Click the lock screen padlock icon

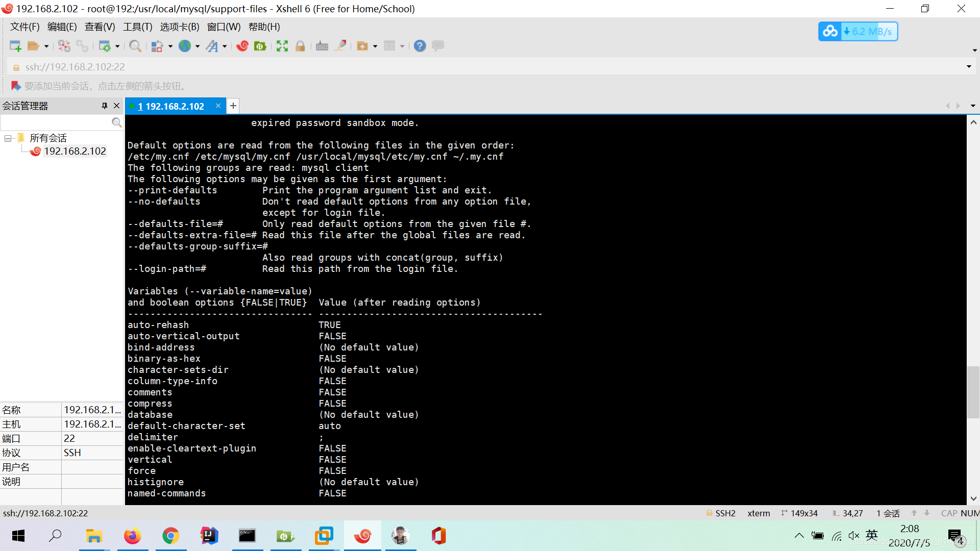coord(300,46)
